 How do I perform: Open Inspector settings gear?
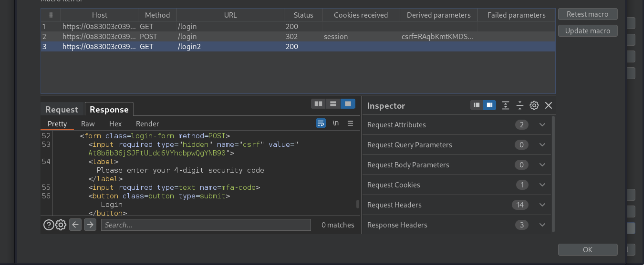point(534,105)
